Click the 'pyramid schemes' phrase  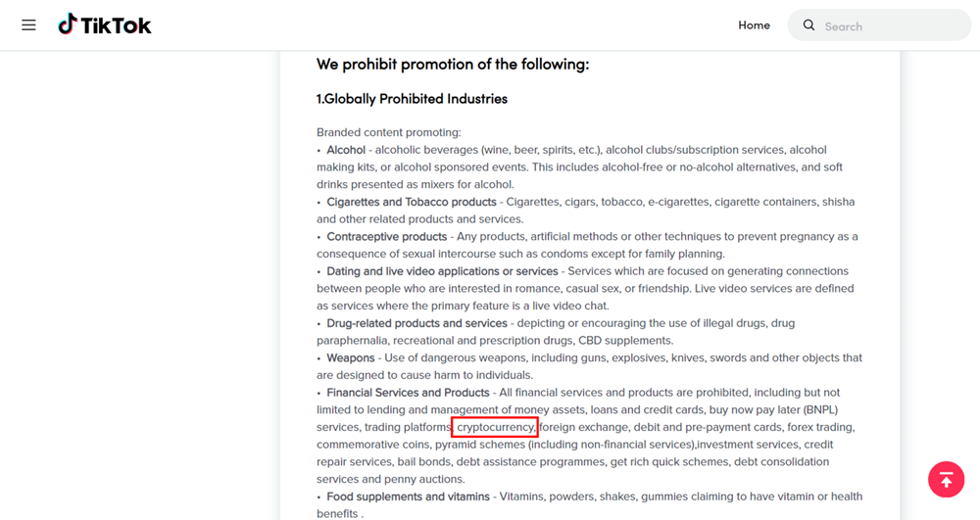point(480,445)
